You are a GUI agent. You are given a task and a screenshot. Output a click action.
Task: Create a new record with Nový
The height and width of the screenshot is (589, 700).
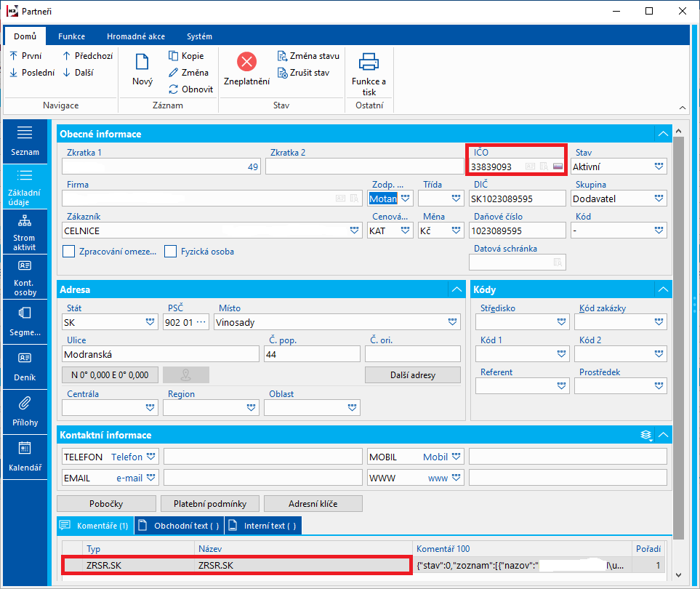142,69
